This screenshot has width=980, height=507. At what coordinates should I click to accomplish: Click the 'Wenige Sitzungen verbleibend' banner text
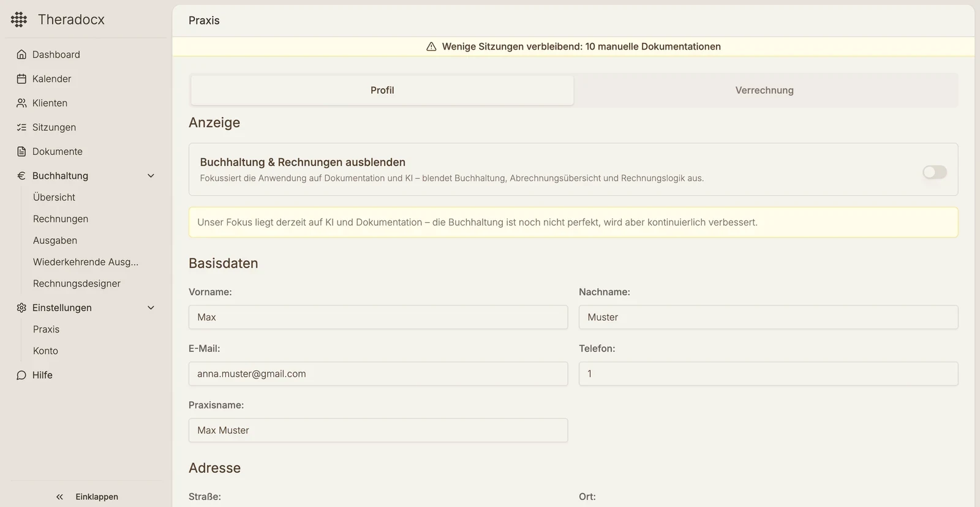click(581, 47)
